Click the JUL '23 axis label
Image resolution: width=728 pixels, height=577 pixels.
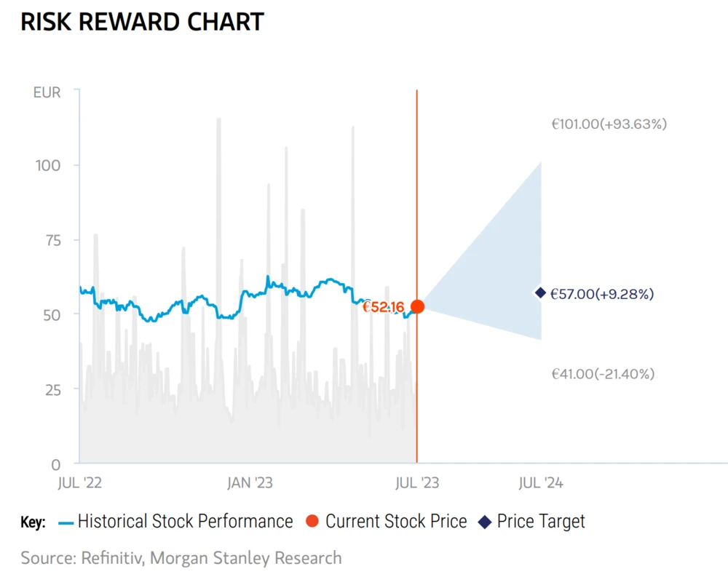point(417,482)
